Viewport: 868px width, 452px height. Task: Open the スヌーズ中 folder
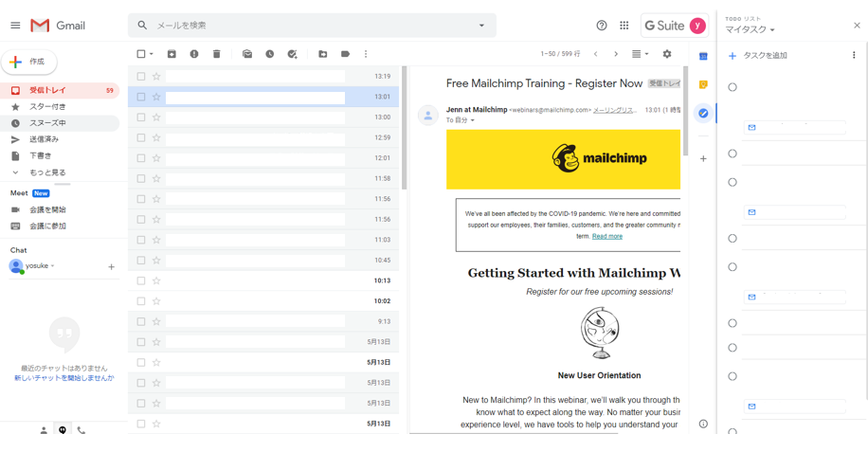(60, 123)
